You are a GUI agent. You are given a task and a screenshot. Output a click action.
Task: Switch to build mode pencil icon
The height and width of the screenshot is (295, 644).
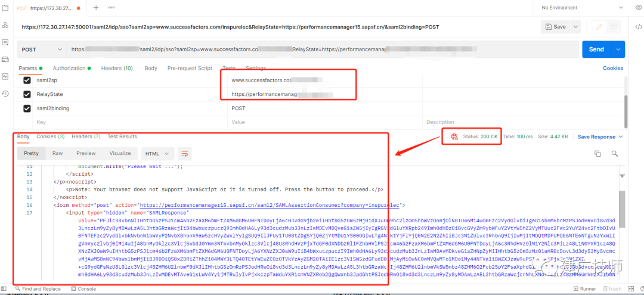tap(599, 27)
